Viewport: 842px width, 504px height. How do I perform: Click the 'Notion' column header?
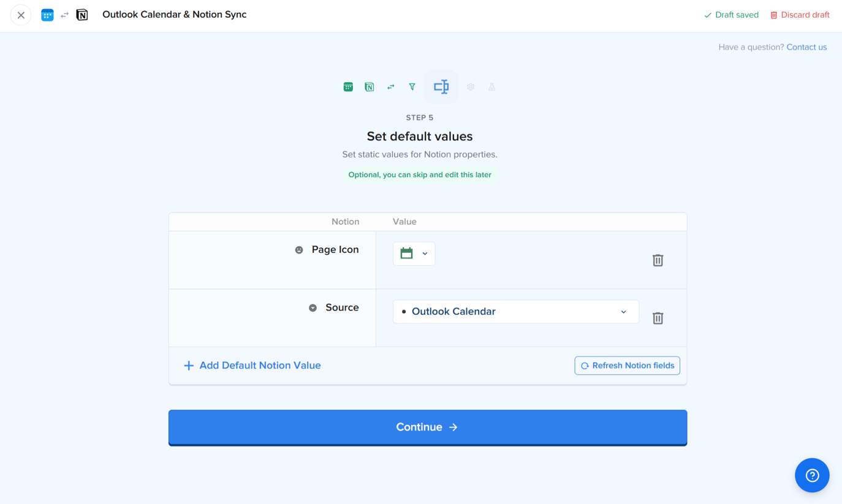point(346,222)
